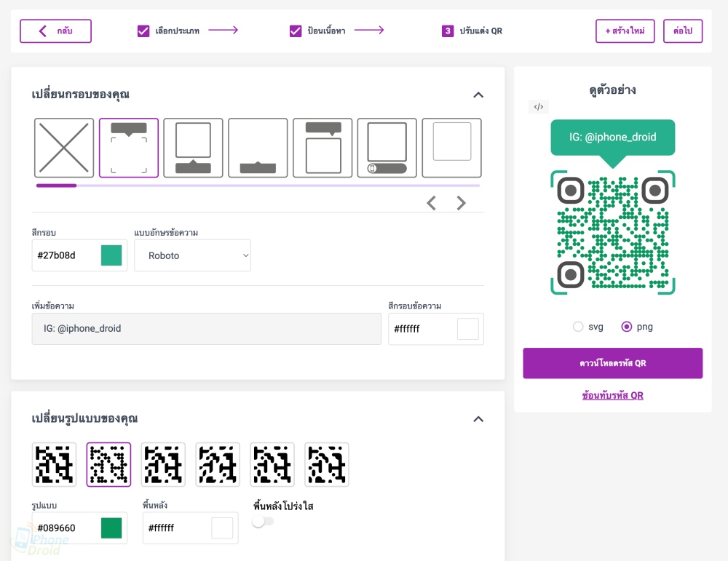Viewport: 728px width, 561px height.
Task: Choose frame with top label above square
Action: tap(323, 148)
